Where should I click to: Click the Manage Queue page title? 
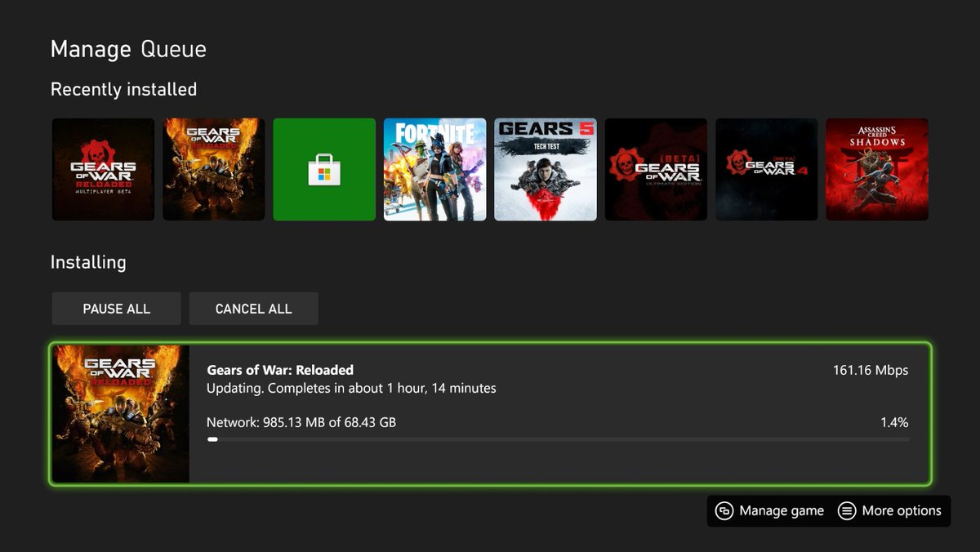point(128,49)
